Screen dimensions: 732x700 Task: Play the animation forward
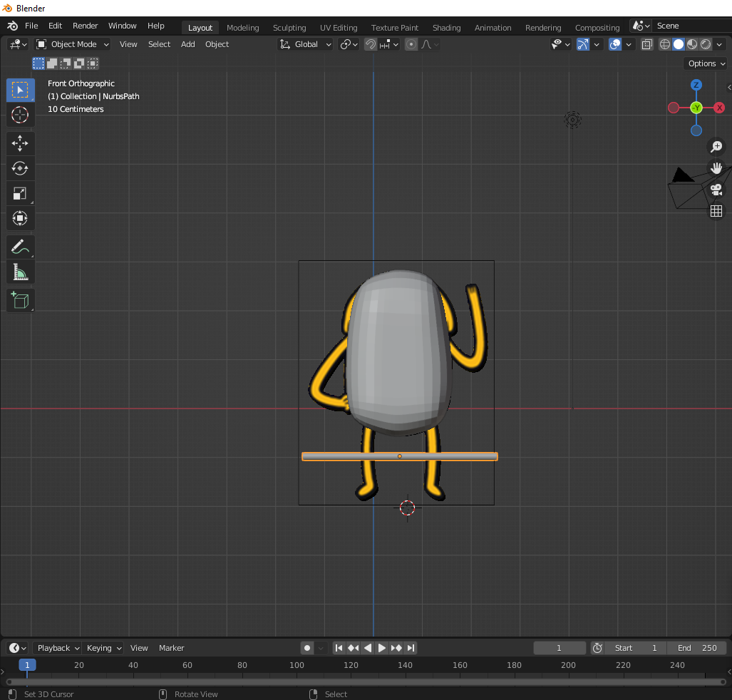point(381,648)
